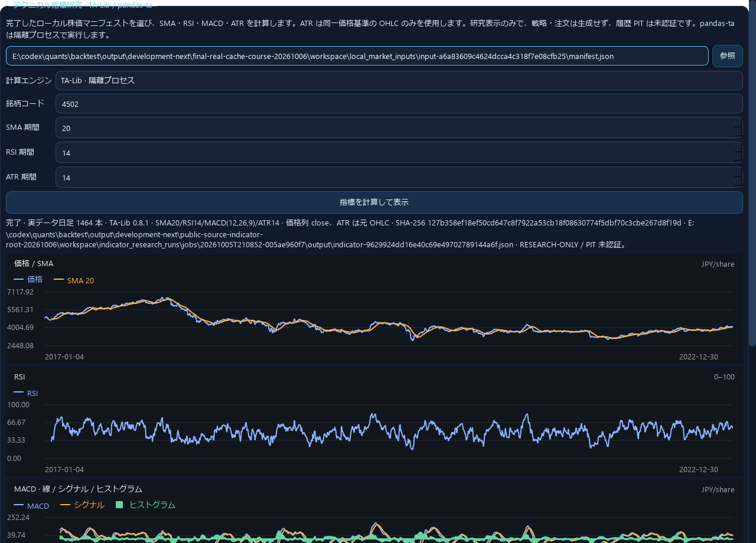
Task: Decrease SMA 期間 with its down stepper
Action: click(738, 133)
